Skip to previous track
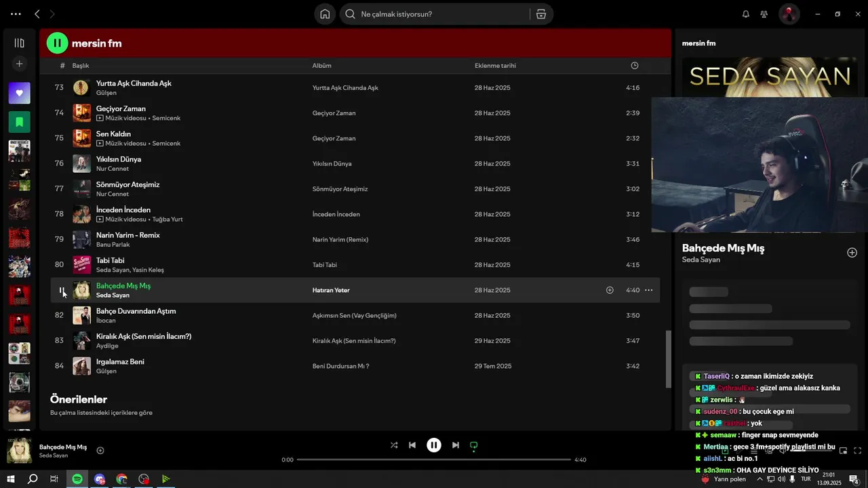Screen dimensions: 868x488 tap(412, 445)
